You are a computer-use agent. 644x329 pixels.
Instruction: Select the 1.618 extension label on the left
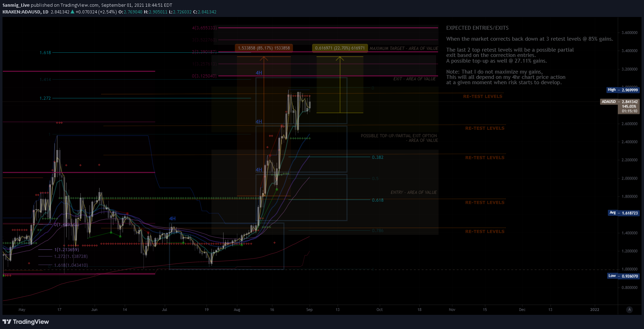click(x=45, y=53)
